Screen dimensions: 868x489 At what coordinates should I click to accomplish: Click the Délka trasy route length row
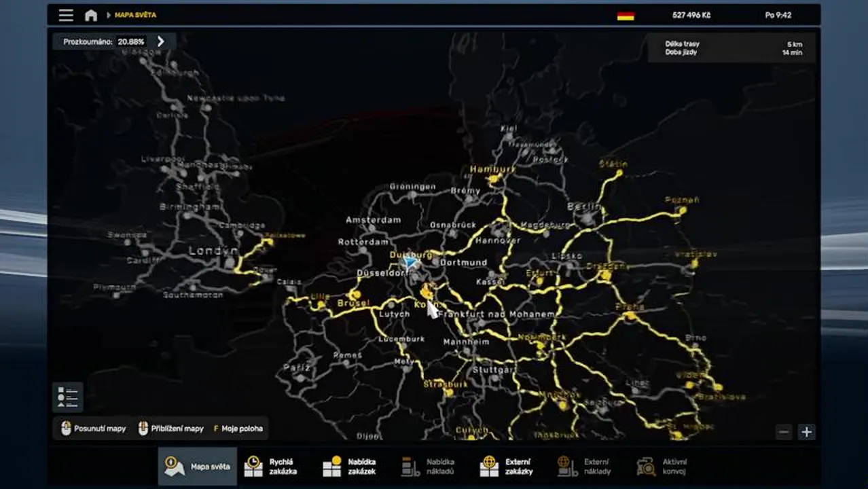734,44
